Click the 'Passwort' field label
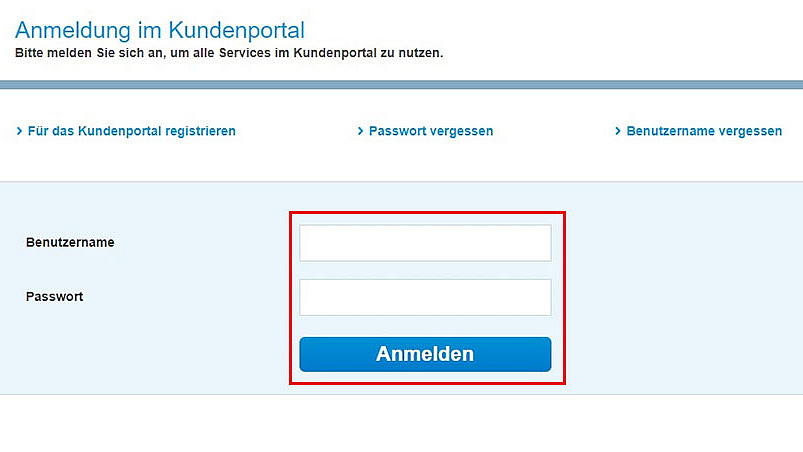Image resolution: width=803 pixels, height=452 pixels. pos(56,297)
